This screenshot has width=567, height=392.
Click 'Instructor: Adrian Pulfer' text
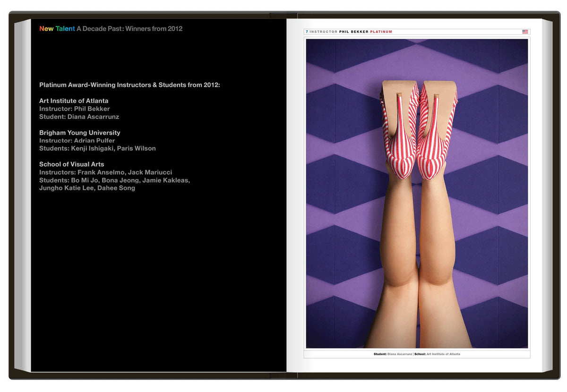[77, 140]
